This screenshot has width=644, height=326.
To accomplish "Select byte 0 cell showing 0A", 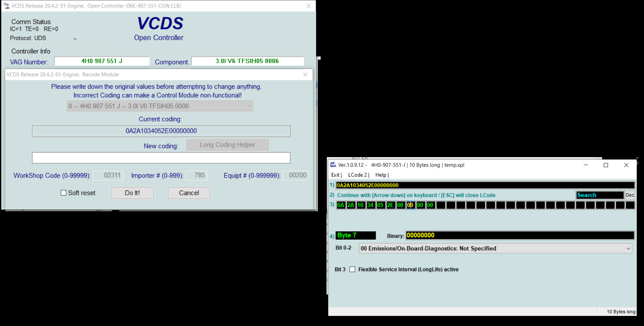I will [341, 205].
